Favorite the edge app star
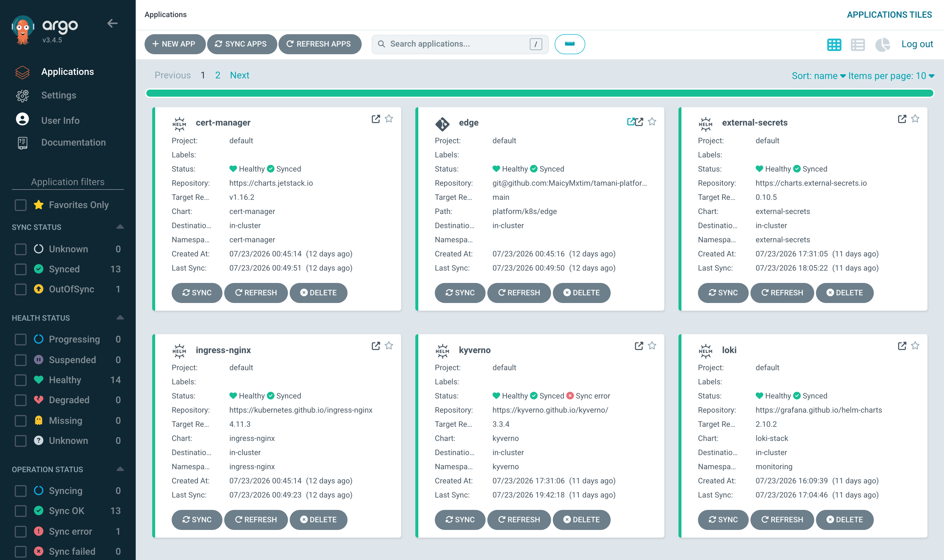Image resolution: width=944 pixels, height=560 pixels. coord(652,121)
